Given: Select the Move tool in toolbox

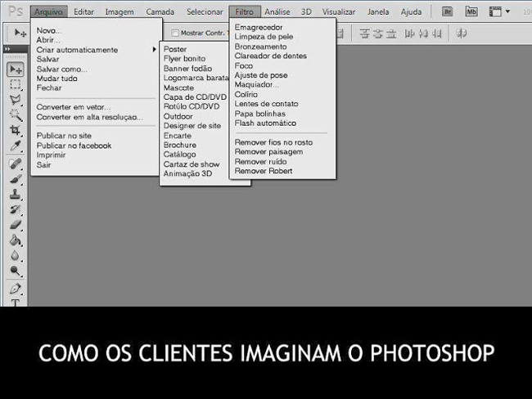Looking at the screenshot, I should point(16,69).
